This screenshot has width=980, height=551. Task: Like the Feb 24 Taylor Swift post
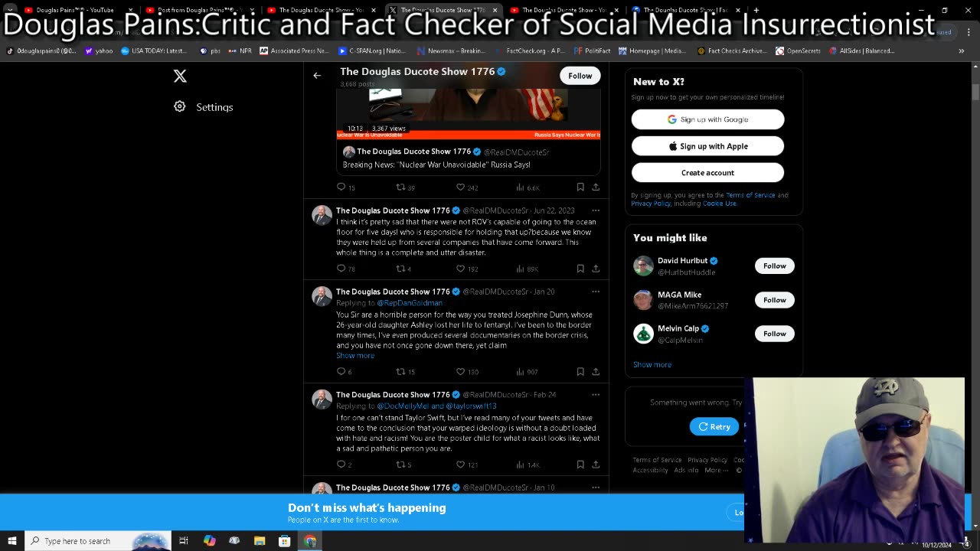[461, 465]
